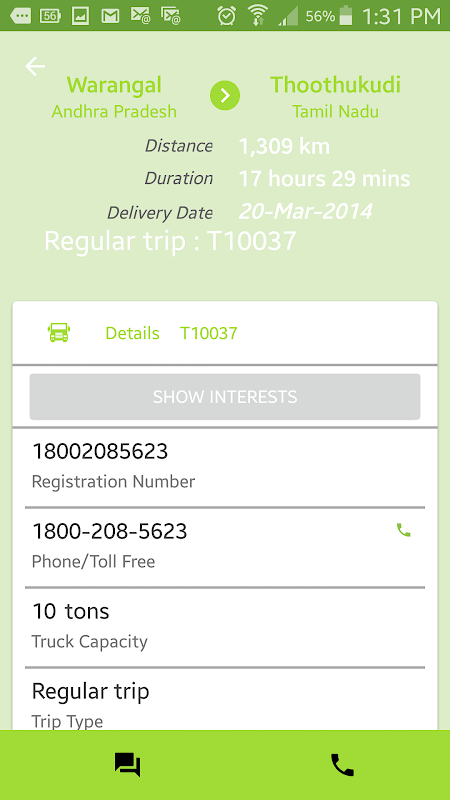Screen dimensions: 450x800
Task: Click the SHOW INTERESTS button
Action: (x=225, y=396)
